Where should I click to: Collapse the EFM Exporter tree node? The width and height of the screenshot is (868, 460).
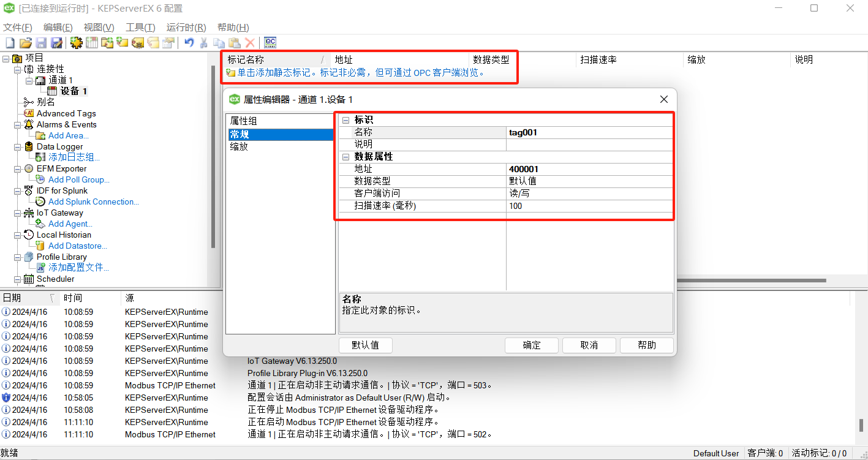coord(18,168)
